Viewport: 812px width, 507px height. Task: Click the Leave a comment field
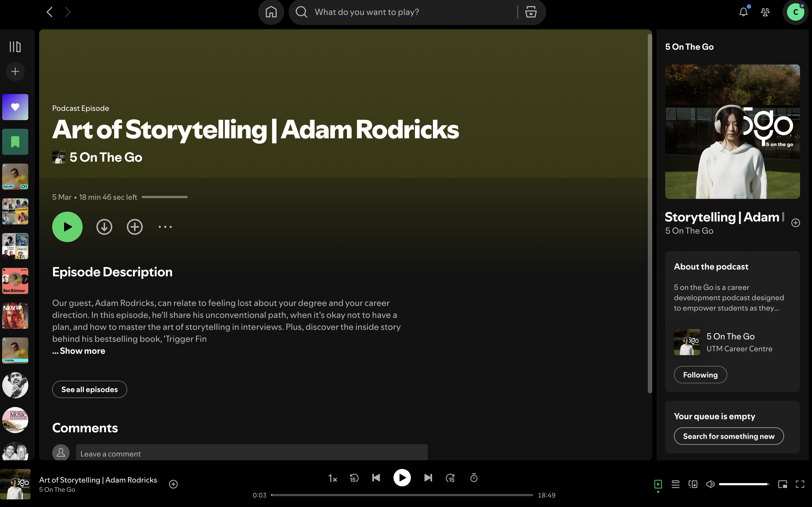click(252, 454)
